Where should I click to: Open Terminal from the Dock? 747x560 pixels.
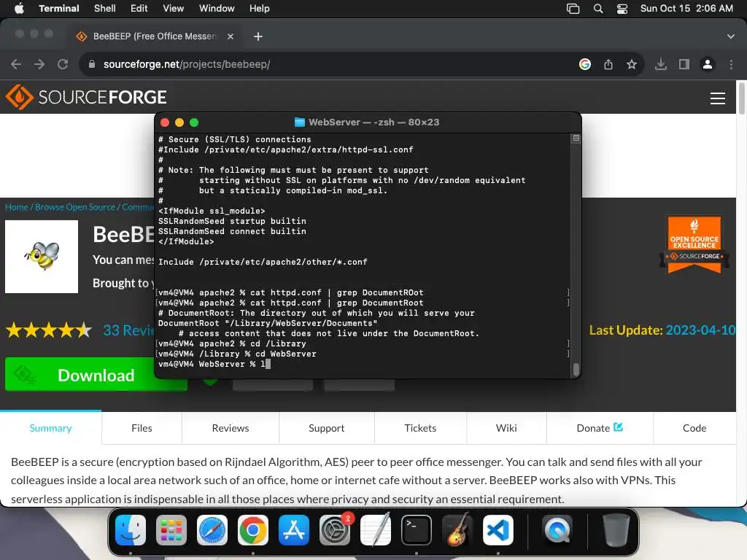(417, 530)
